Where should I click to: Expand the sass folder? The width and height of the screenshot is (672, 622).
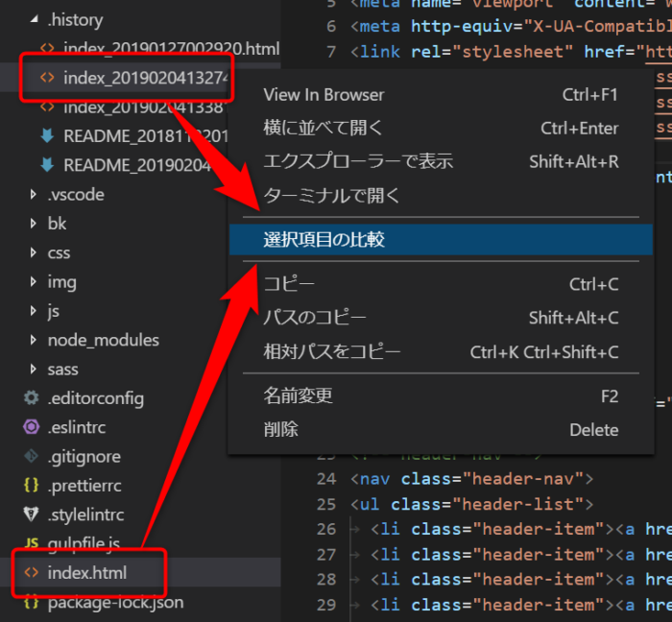35,370
